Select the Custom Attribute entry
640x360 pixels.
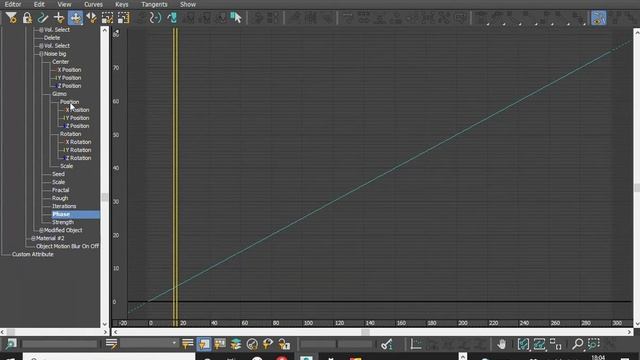33,254
